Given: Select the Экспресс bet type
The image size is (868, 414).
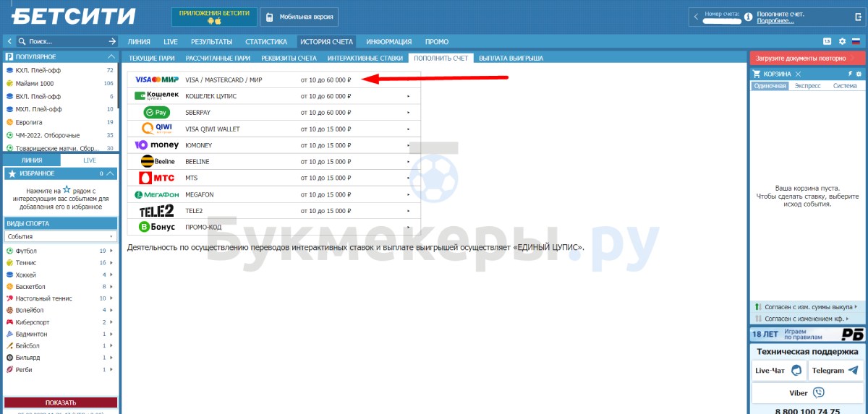Looking at the screenshot, I should point(807,86).
